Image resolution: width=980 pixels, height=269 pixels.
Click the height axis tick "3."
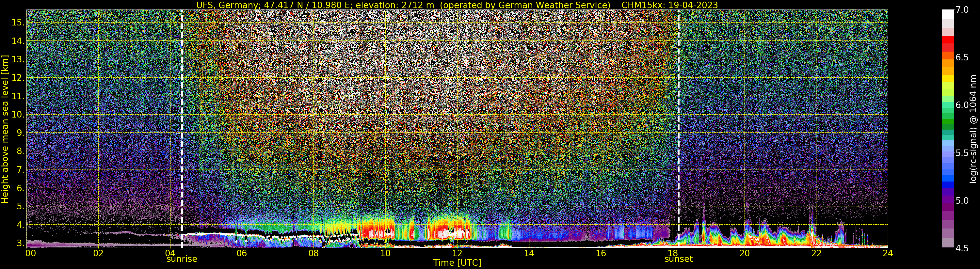coord(20,243)
